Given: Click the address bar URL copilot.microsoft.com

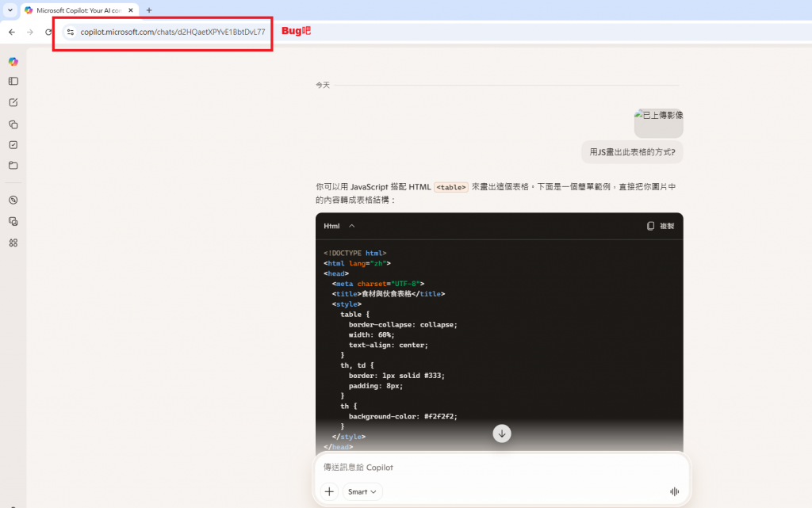Looking at the screenshot, I should [172, 32].
